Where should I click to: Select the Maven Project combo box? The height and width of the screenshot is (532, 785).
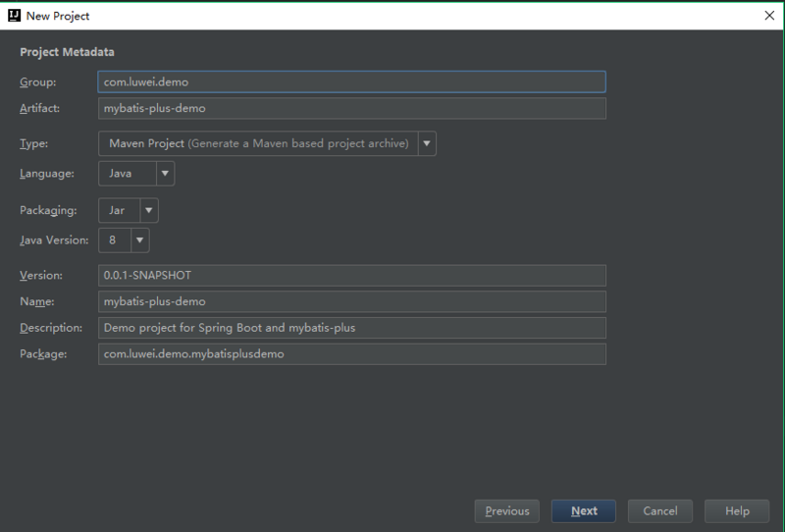coord(258,143)
